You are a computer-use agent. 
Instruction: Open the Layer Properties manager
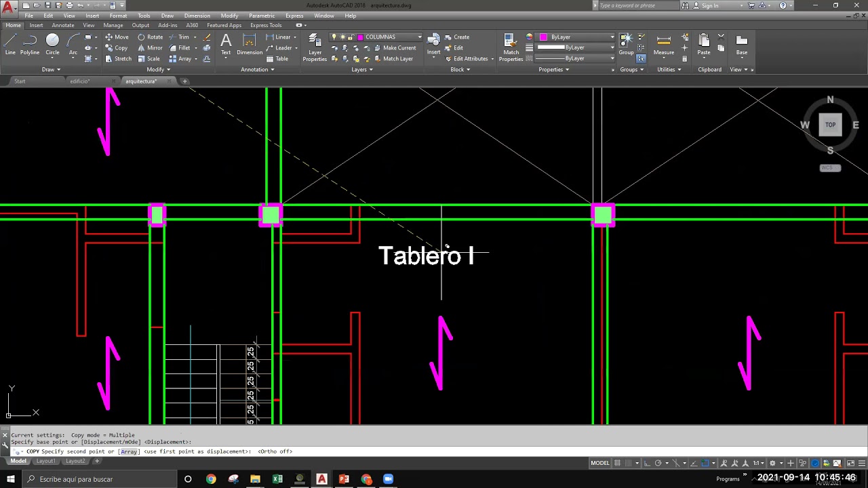coord(315,47)
